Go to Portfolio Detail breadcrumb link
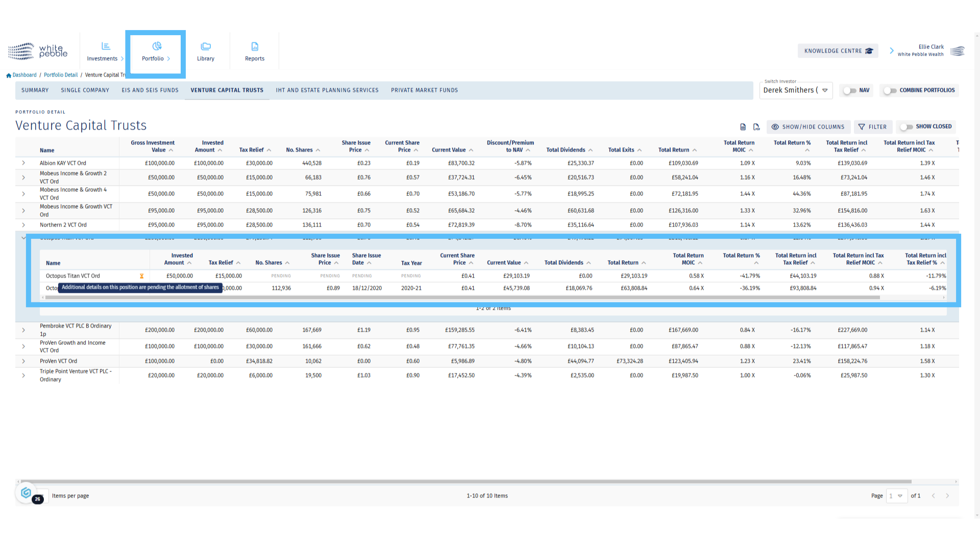This screenshot has height=551, width=980. [61, 75]
